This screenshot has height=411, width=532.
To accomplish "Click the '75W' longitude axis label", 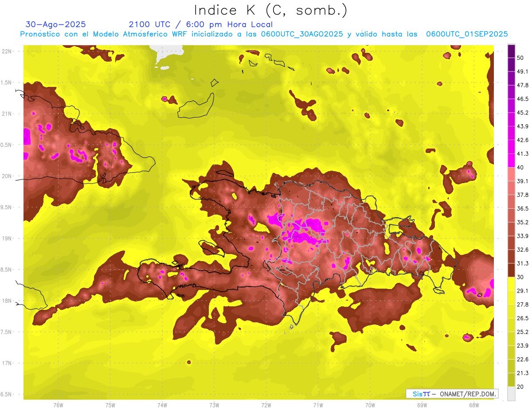I will point(110,405).
